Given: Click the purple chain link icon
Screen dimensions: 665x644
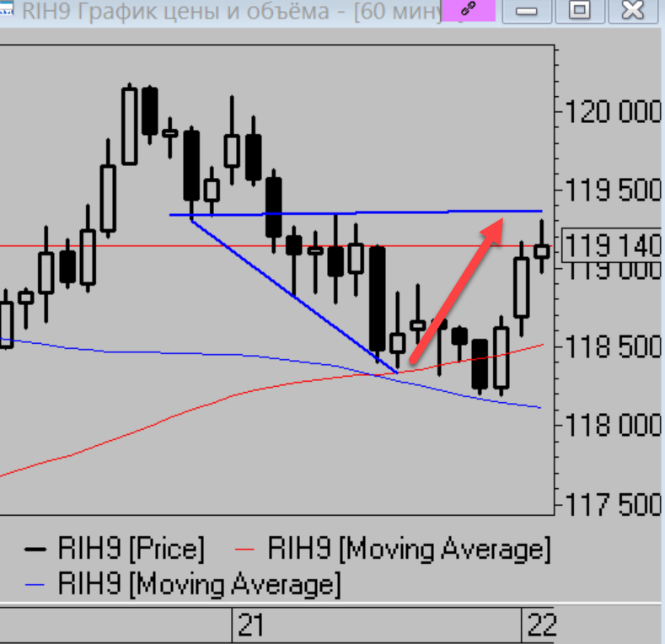Looking at the screenshot, I should click(469, 9).
